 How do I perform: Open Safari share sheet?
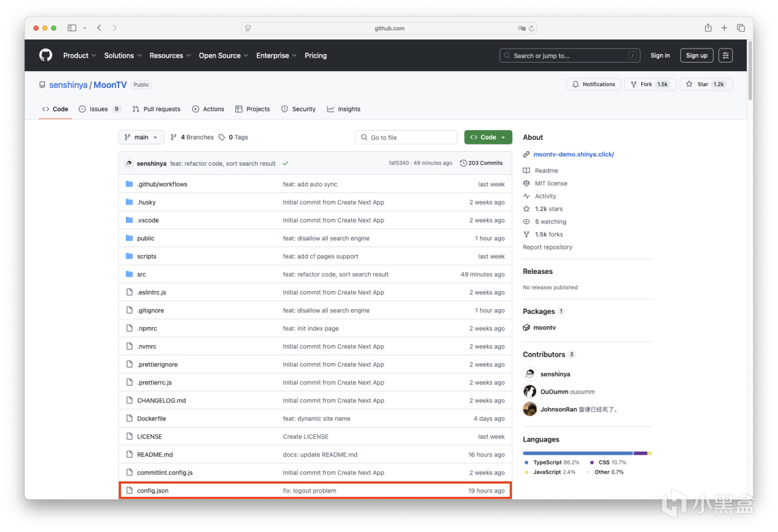coord(708,28)
